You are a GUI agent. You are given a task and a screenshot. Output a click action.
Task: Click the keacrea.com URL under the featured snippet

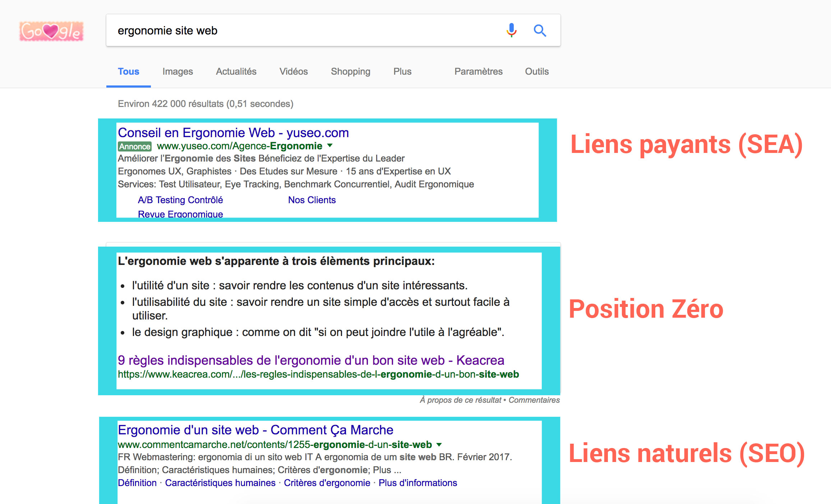(x=318, y=374)
